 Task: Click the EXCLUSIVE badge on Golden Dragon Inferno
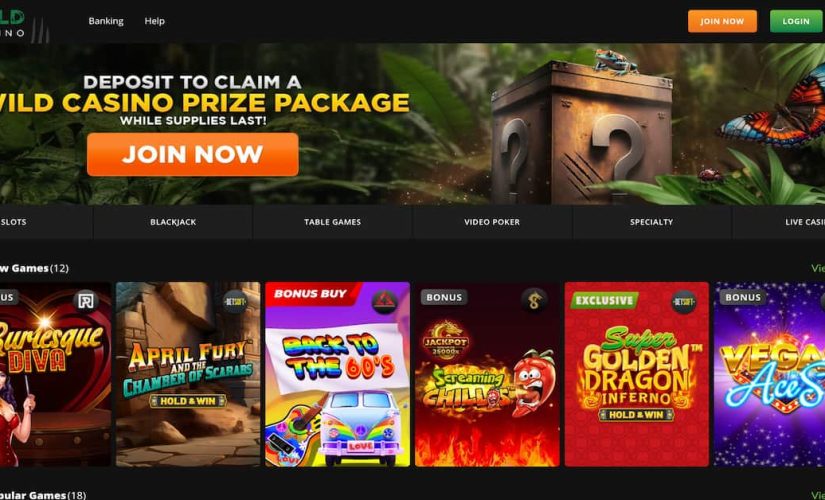604,301
